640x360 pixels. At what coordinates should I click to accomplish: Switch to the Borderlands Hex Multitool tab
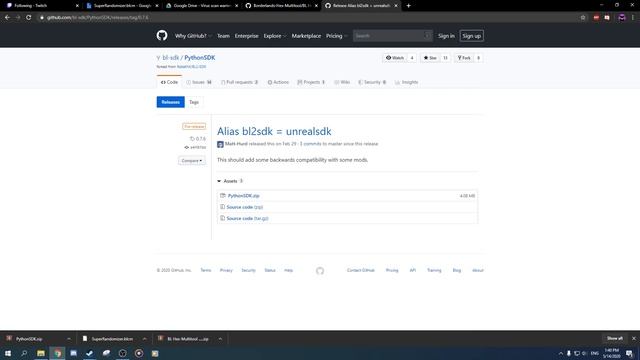281,6
